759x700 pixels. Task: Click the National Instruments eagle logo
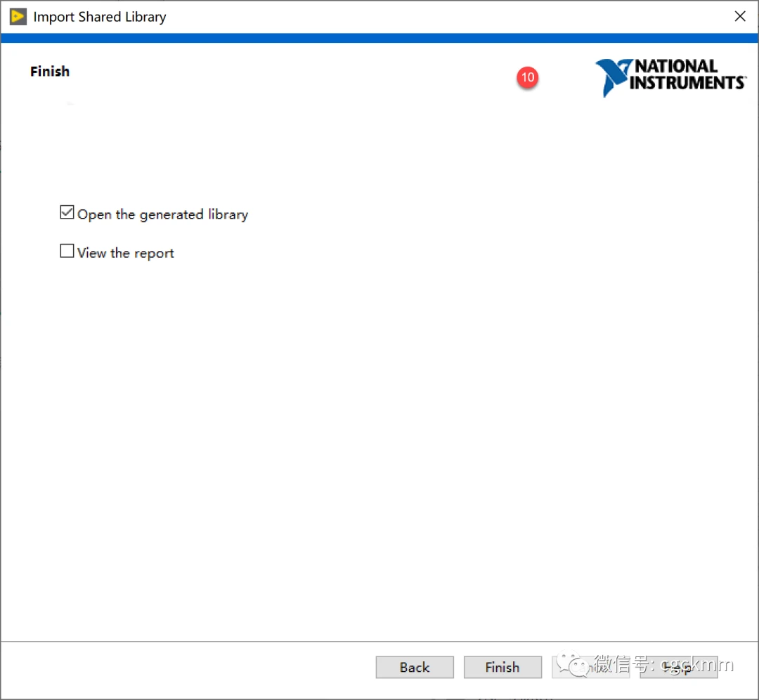pos(611,77)
